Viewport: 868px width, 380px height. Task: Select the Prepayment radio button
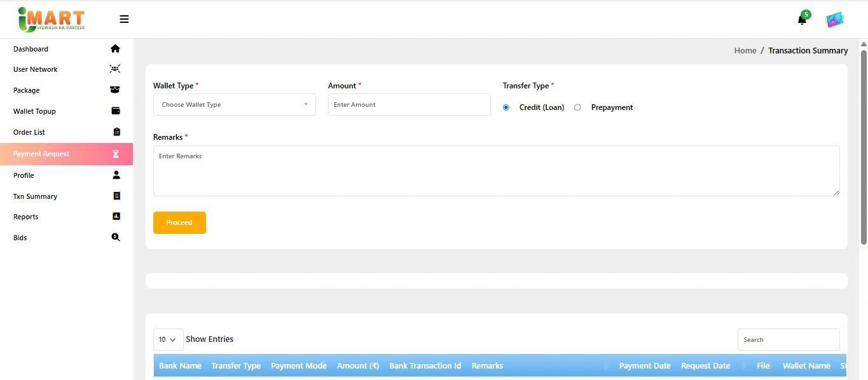click(x=577, y=107)
